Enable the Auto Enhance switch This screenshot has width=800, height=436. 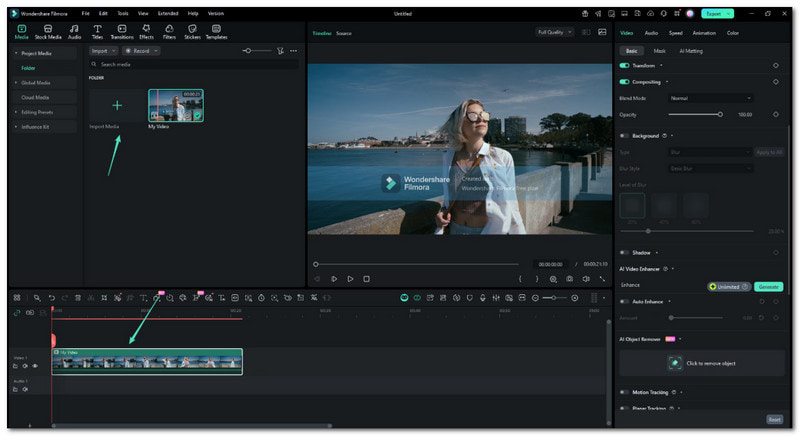coord(624,301)
